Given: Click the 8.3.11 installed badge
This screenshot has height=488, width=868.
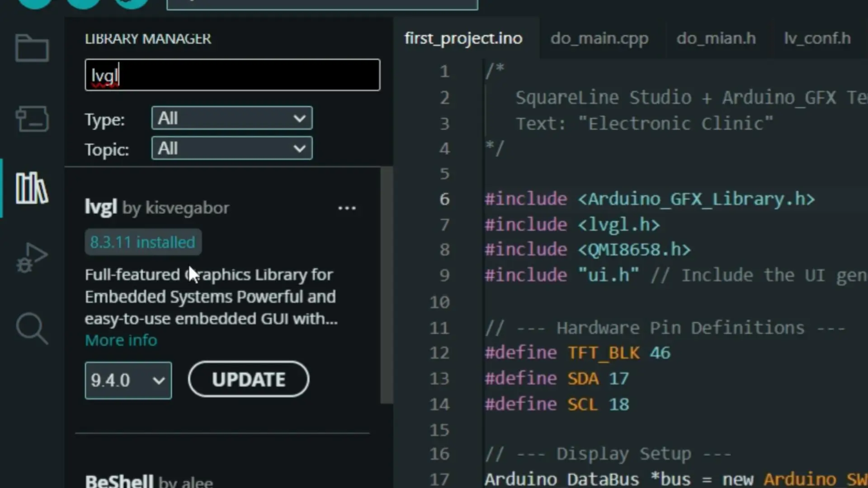Looking at the screenshot, I should point(143,242).
